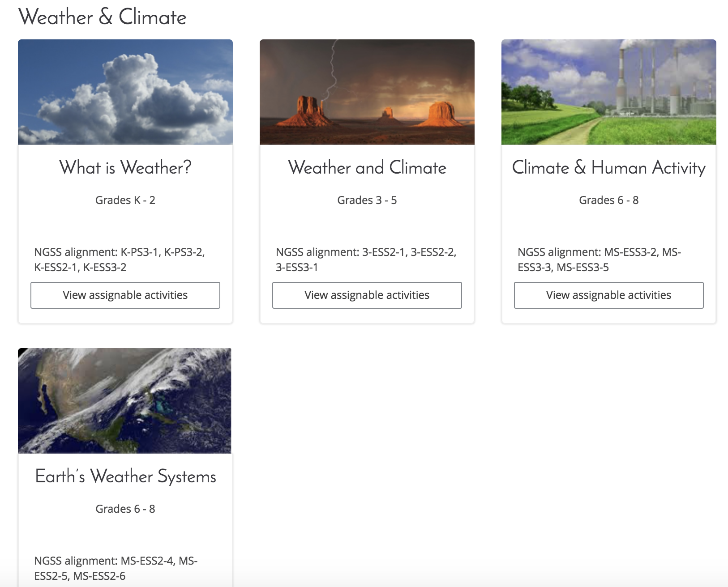Open the Climate & Human Activity factory thumbnail

[609, 92]
